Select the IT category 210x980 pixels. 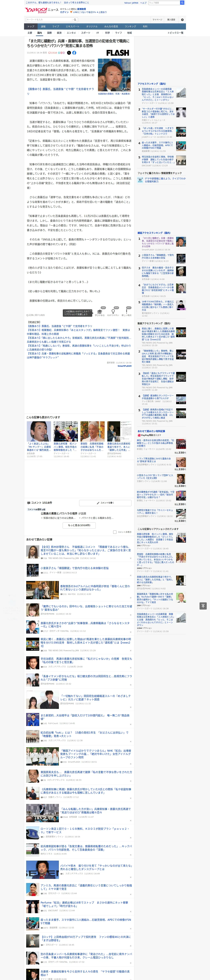tap(98, 33)
